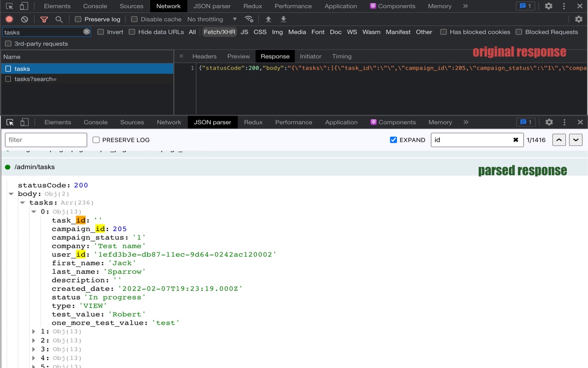Open DevTools settings gear
The height and width of the screenshot is (368, 588).
coord(549,6)
